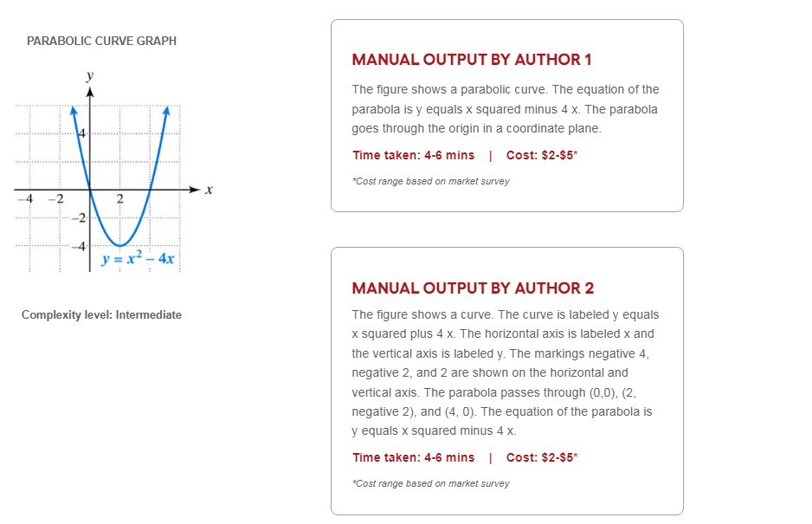Click the "Complexity level: Intermediate" text
812x524 pixels.
pyautogui.click(x=101, y=315)
